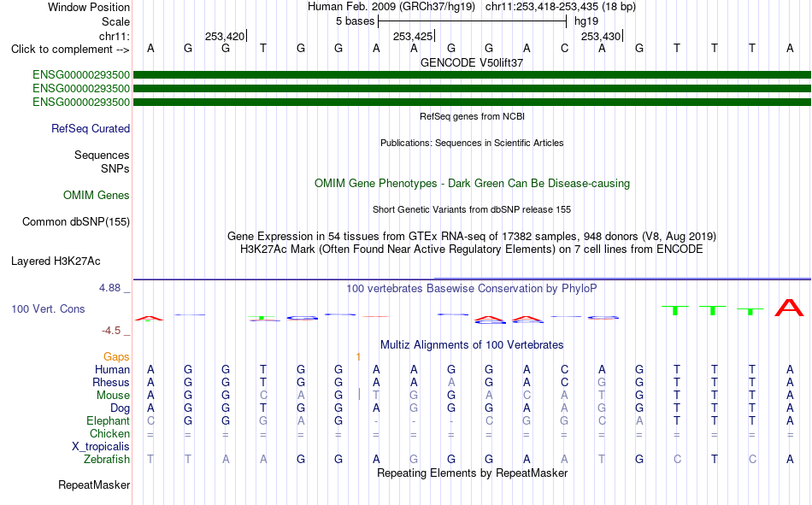Select the Chicken alignment row label
This screenshot has width=812, height=505.
[x=109, y=433]
